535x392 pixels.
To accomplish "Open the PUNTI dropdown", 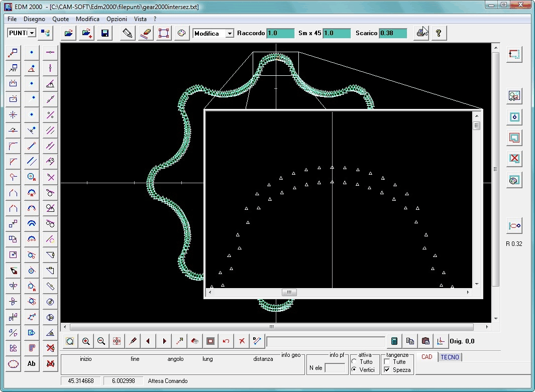I will (x=32, y=33).
